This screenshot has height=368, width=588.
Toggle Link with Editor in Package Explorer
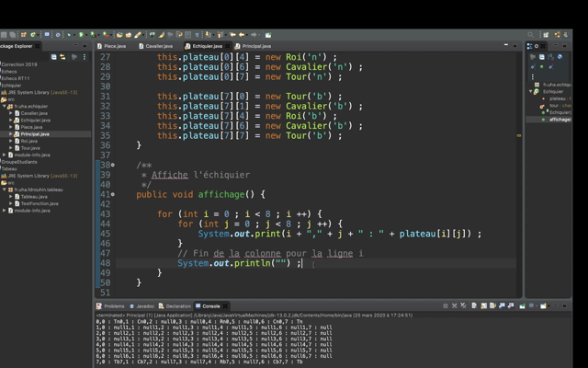coord(63,57)
